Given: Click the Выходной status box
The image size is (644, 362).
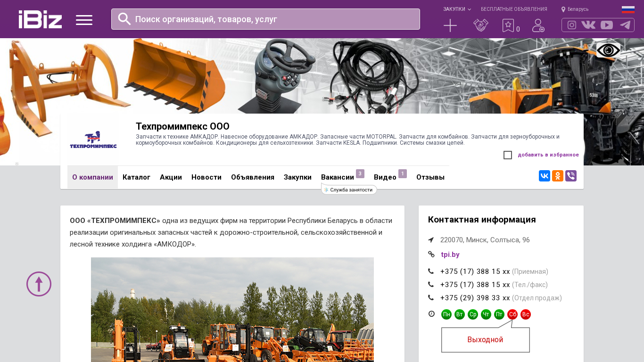Looking at the screenshot, I should 486,340.
